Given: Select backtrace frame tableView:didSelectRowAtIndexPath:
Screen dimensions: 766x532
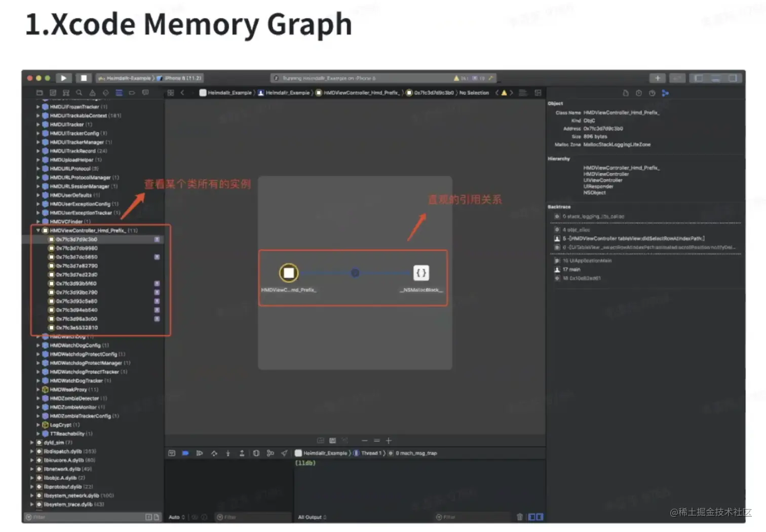Looking at the screenshot, I should coord(629,239).
